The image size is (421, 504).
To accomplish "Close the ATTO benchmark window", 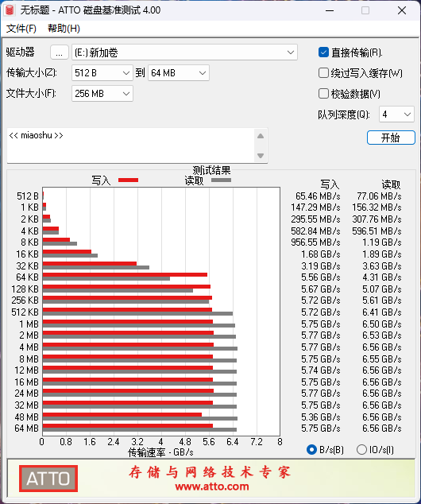I will pyautogui.click(x=402, y=10).
